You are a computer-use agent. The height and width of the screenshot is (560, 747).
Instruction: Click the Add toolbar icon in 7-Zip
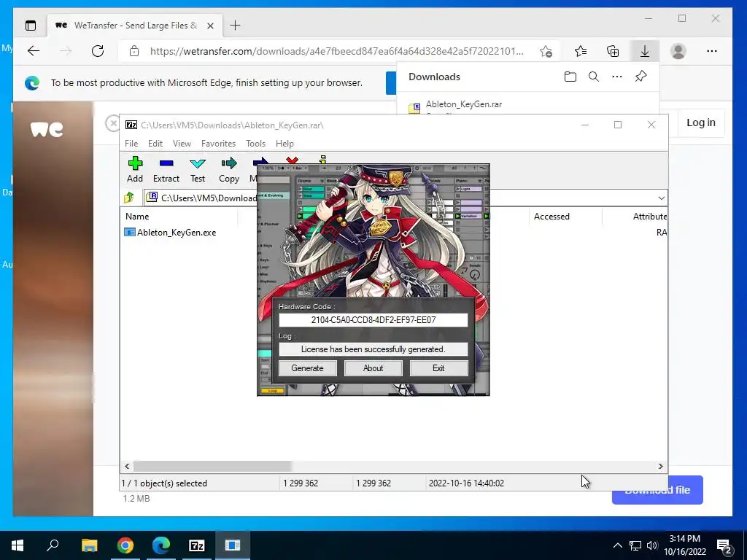[135, 170]
